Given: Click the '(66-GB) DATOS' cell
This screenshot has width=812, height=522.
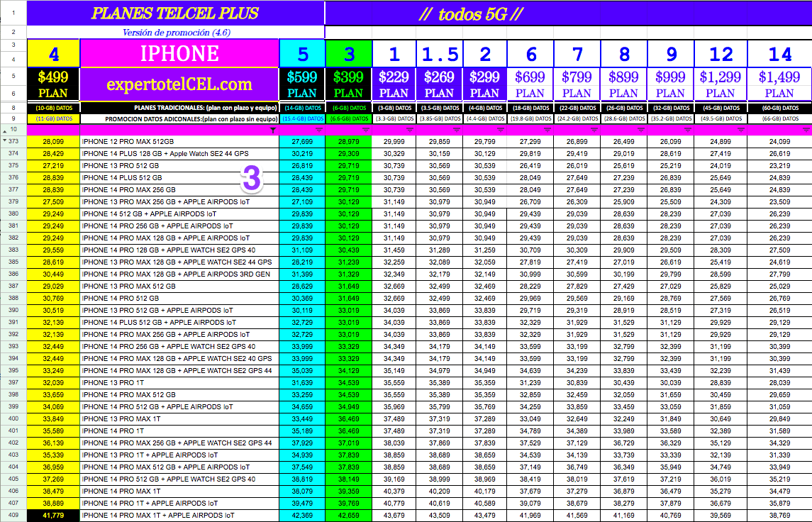Looking at the screenshot, I should pos(779,119).
